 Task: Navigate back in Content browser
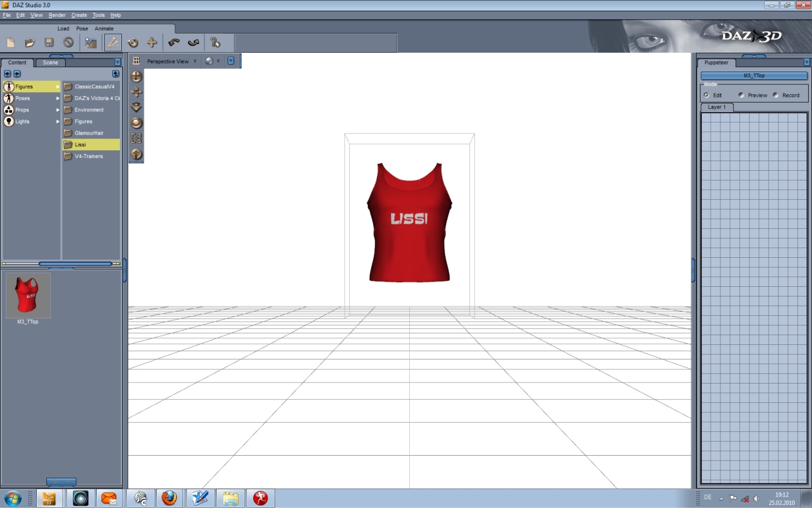[x=8, y=73]
